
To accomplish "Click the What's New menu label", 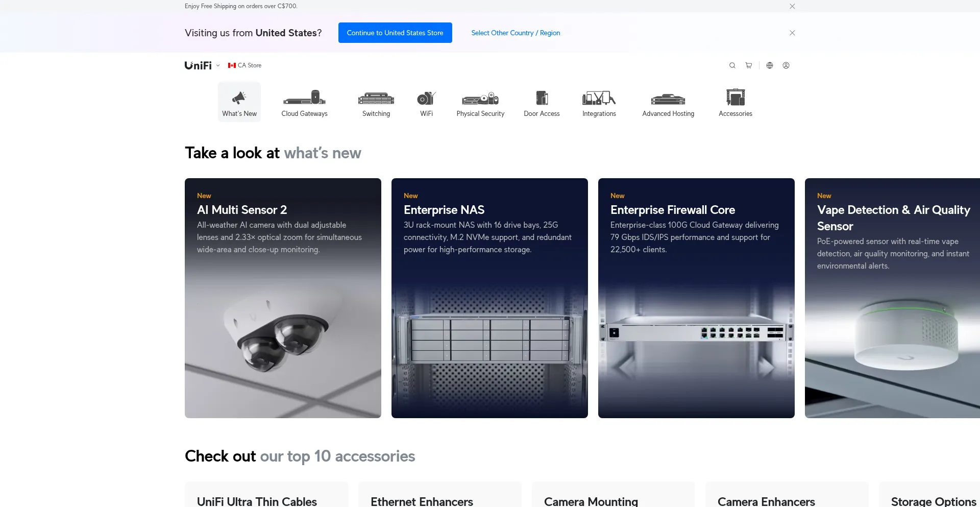I will [239, 114].
